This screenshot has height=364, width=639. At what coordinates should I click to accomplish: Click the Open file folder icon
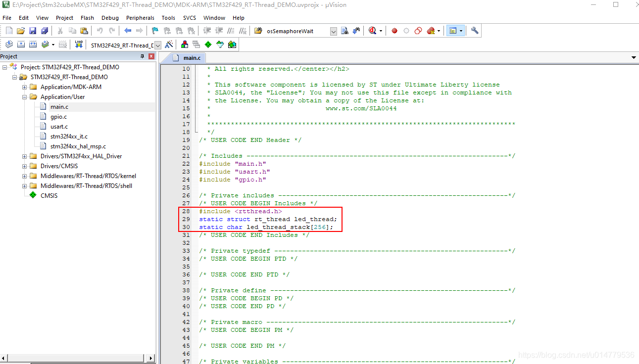point(21,31)
